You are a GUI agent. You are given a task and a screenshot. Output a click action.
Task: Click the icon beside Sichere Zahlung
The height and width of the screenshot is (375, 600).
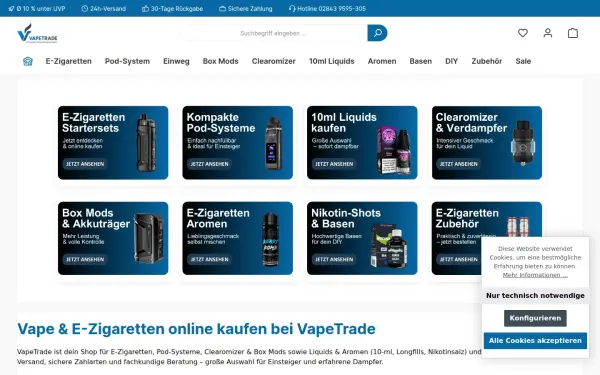point(222,8)
